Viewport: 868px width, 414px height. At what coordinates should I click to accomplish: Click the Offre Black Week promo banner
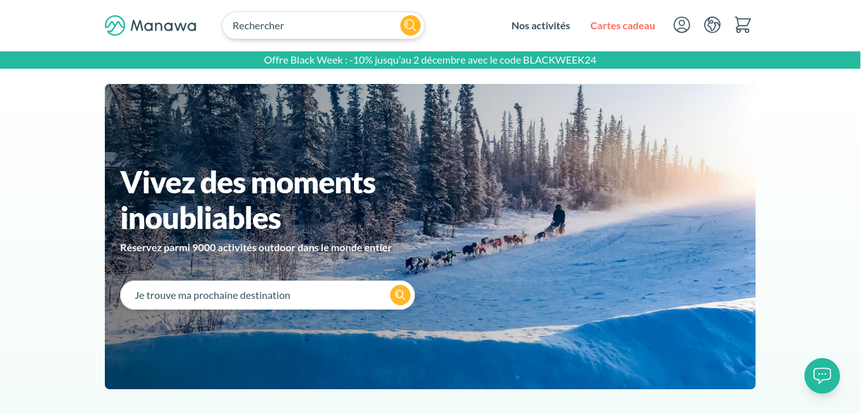pyautogui.click(x=430, y=60)
